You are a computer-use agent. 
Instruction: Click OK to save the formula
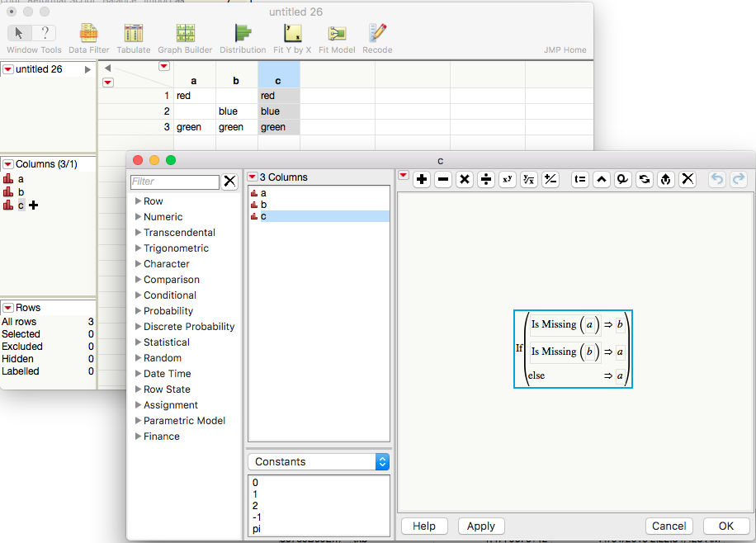[725, 526]
